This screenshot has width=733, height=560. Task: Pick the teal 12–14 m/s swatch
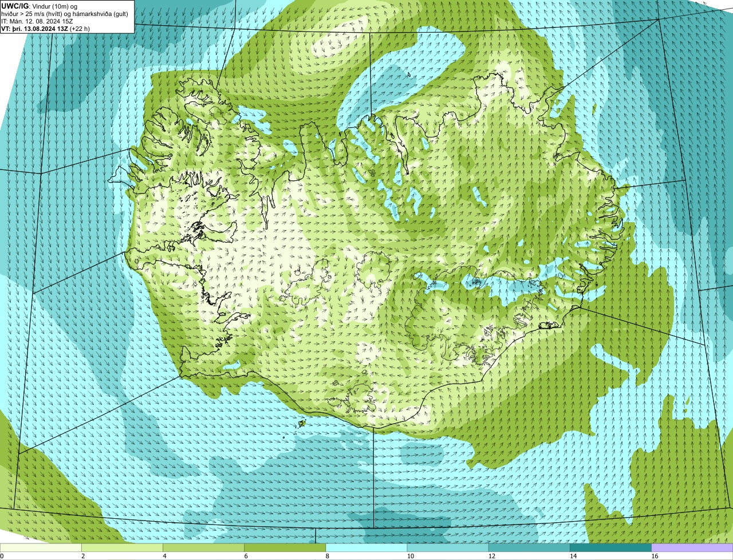(x=529, y=548)
